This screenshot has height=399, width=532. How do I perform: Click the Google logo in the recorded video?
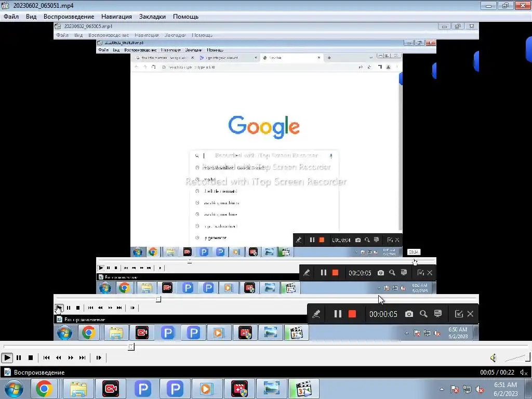pyautogui.click(x=264, y=127)
